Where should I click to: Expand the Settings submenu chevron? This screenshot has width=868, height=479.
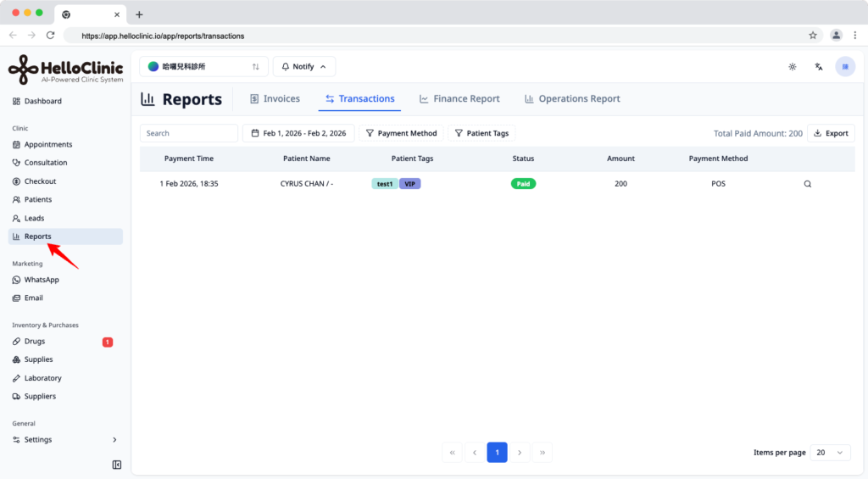[x=114, y=440]
